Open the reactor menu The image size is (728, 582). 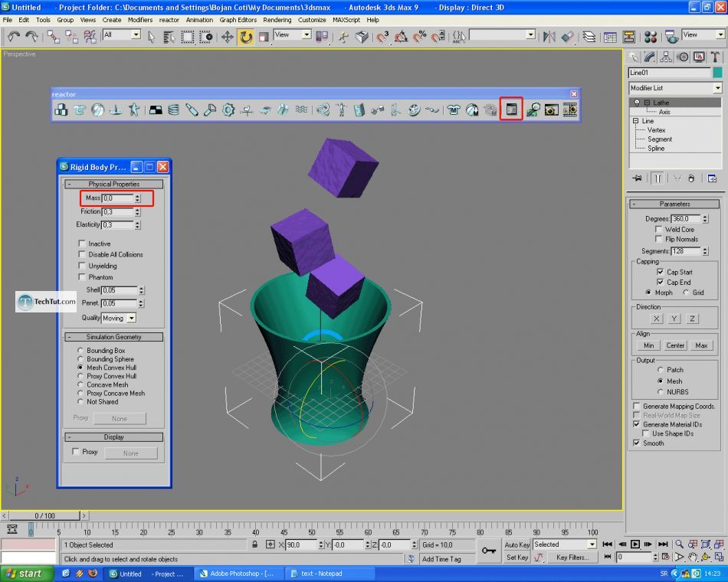click(169, 20)
